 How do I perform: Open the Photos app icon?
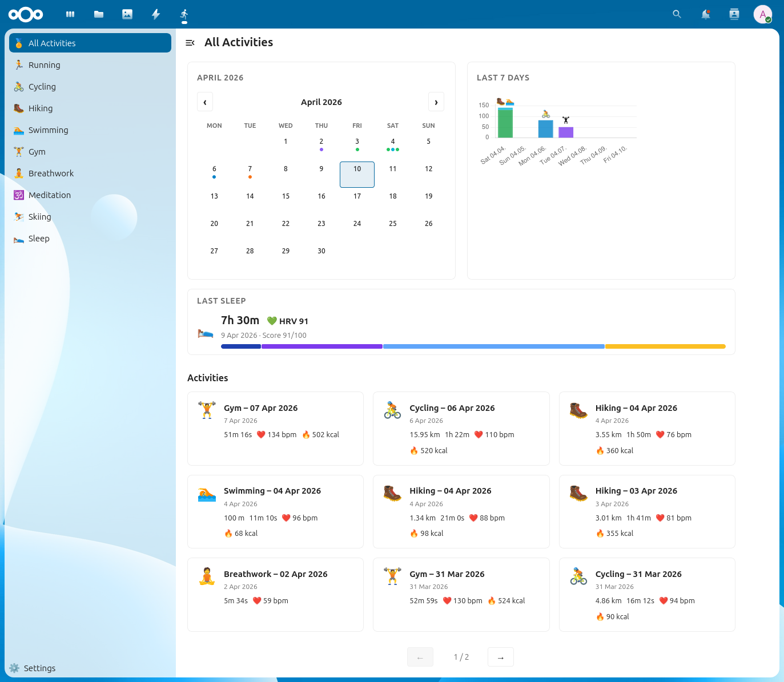[x=127, y=14]
